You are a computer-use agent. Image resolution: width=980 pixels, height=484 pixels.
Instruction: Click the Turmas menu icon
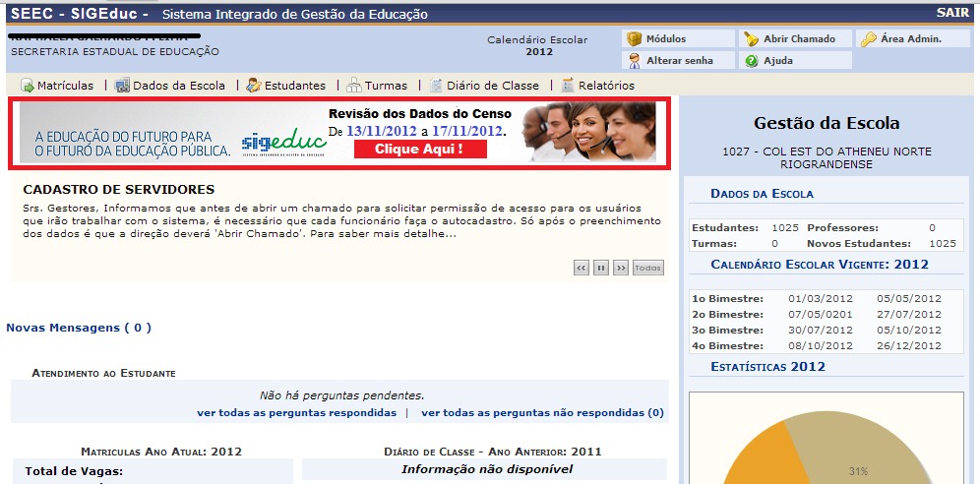point(354,85)
